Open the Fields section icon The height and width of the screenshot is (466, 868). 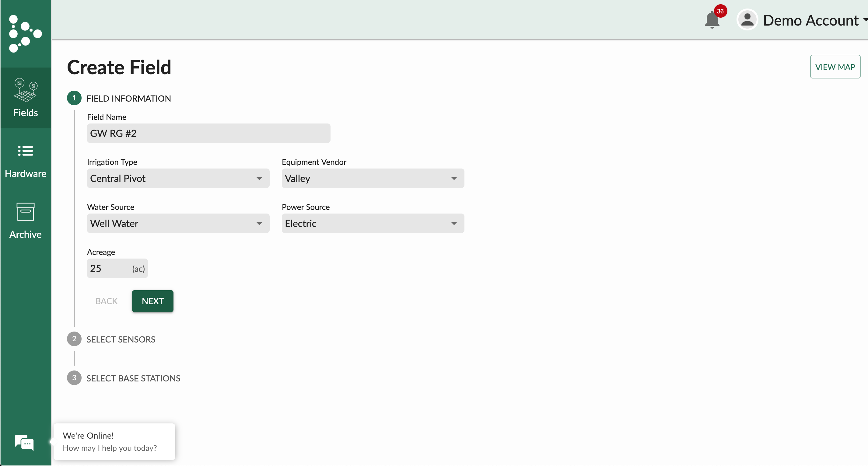[25, 90]
